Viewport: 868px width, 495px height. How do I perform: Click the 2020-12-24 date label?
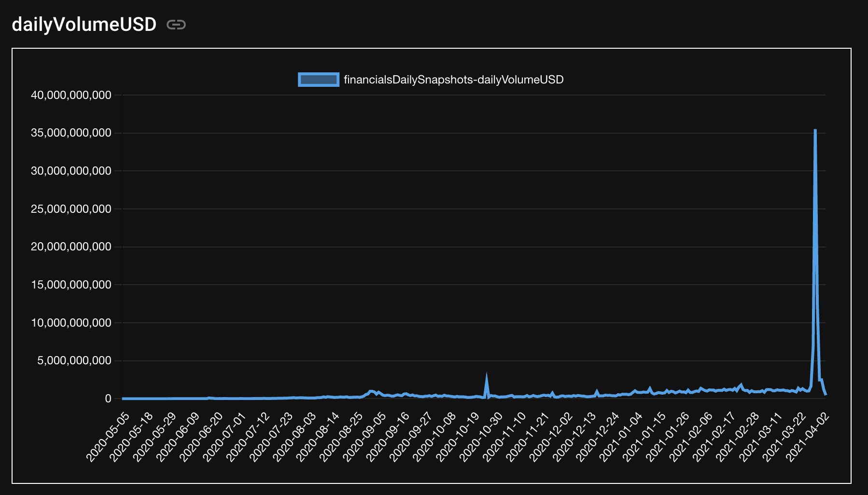tap(597, 437)
